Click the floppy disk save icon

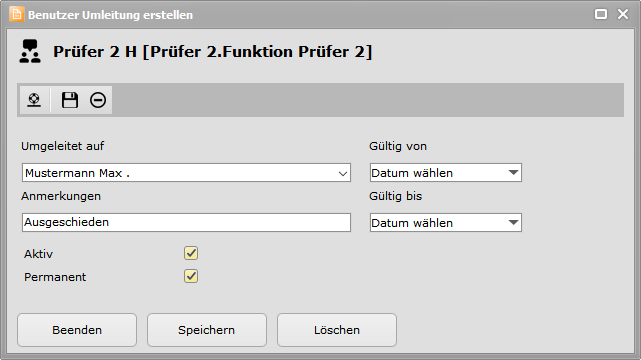(x=70, y=100)
